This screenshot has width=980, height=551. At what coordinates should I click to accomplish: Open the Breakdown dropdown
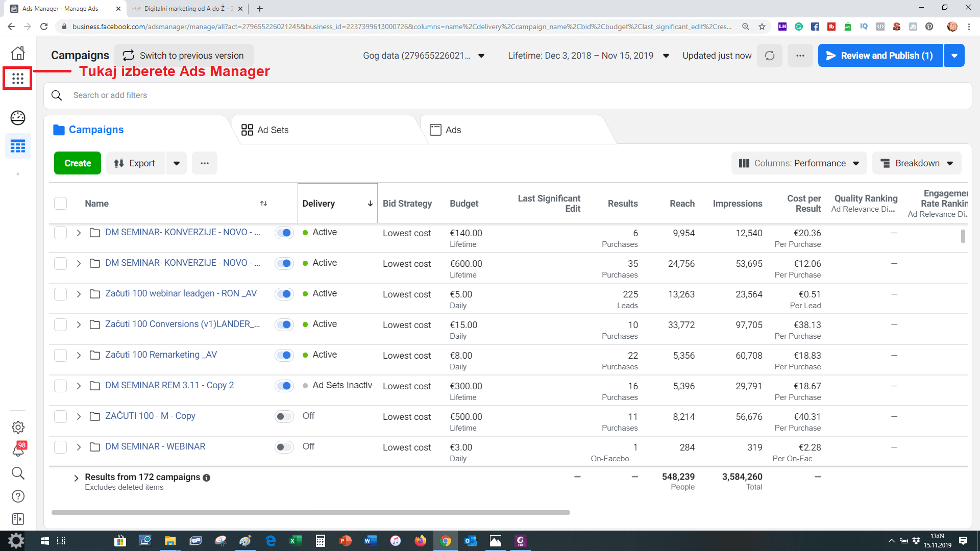[x=917, y=163]
